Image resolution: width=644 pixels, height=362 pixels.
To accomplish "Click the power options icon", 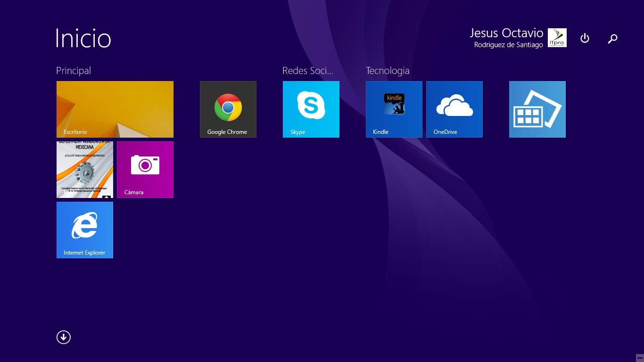I will 585,38.
